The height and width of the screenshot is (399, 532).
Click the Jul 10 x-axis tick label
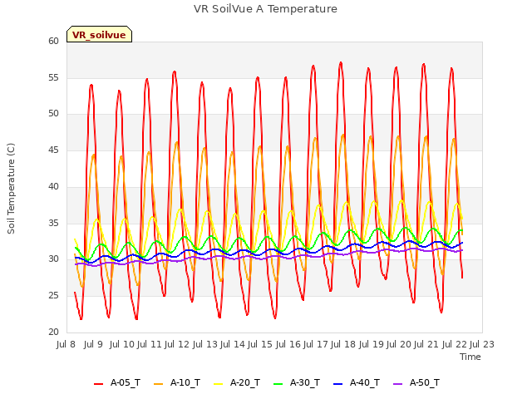pos(122,344)
